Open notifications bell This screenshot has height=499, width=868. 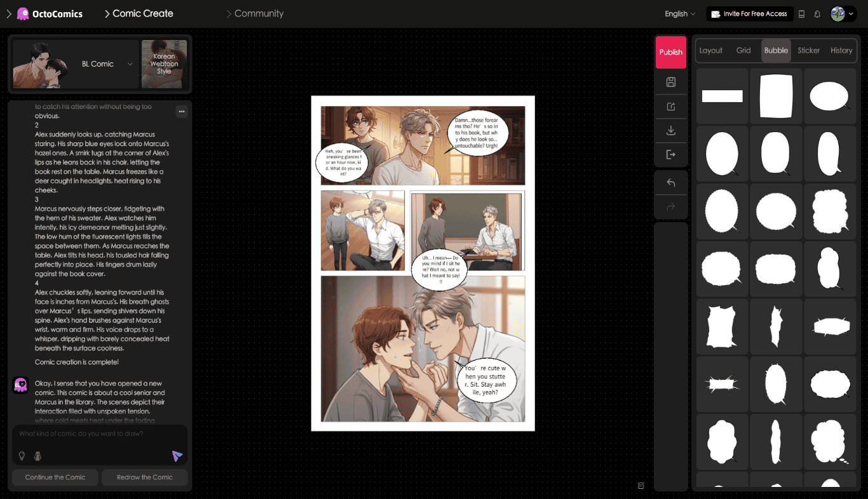pyautogui.click(x=817, y=14)
